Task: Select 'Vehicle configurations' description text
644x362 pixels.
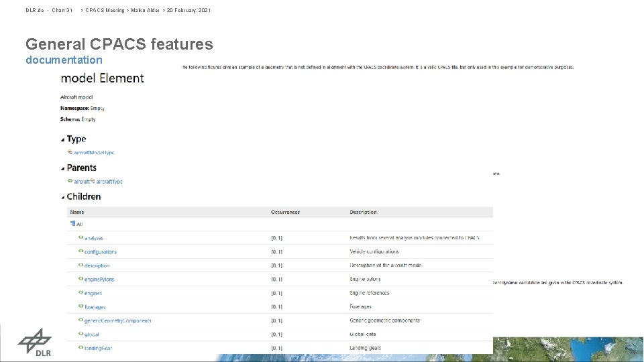Action: 374,251
